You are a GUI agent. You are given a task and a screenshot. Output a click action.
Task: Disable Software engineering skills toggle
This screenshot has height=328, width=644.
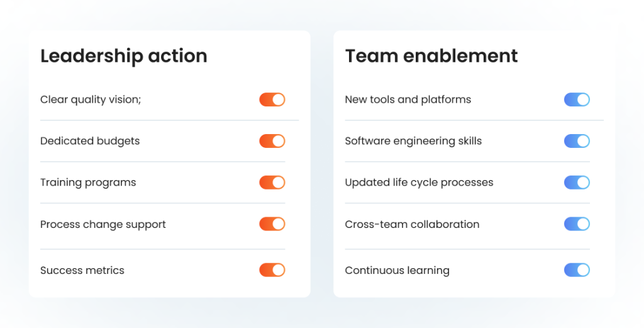click(577, 141)
